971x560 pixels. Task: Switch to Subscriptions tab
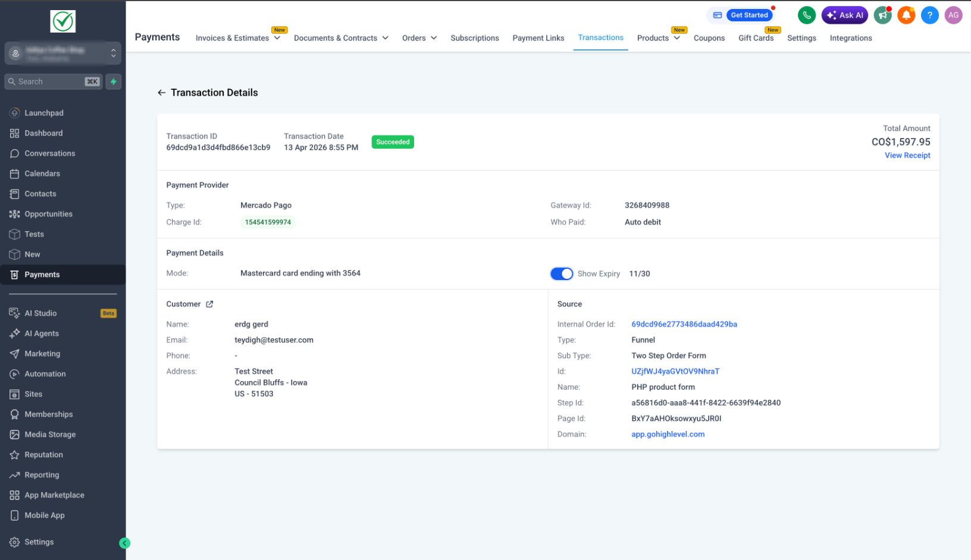(x=475, y=38)
